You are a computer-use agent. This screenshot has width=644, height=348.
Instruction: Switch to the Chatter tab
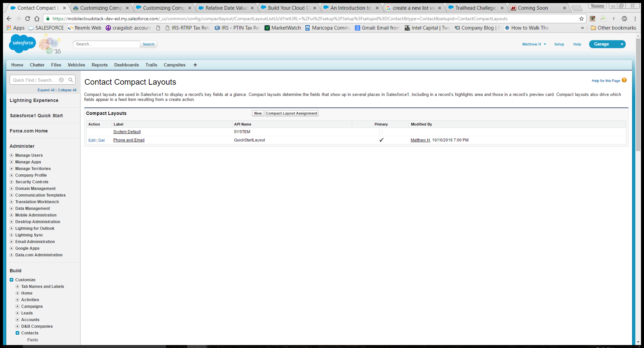point(37,65)
